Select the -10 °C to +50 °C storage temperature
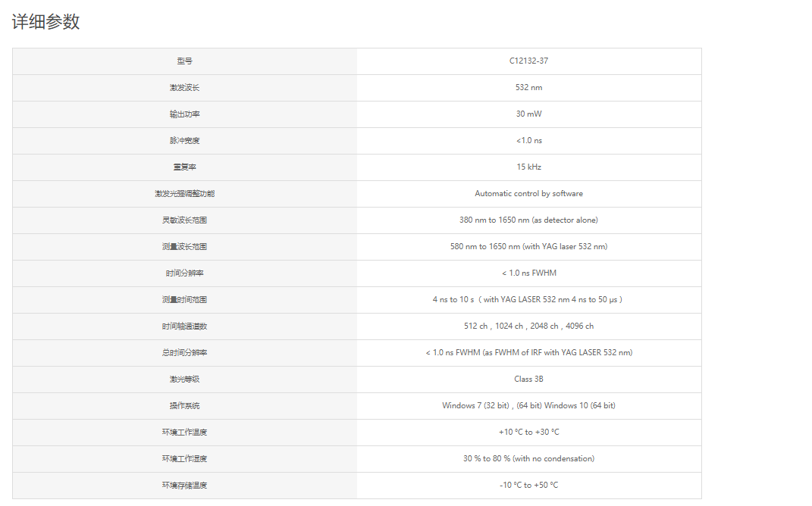Image resolution: width=812 pixels, height=506 pixels. coord(528,486)
